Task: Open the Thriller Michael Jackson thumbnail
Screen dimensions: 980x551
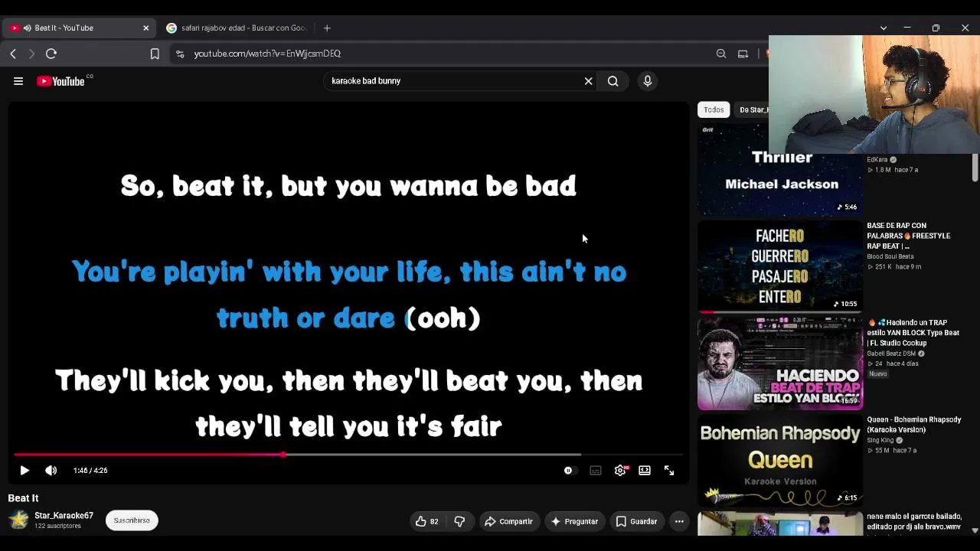Action: (780, 171)
